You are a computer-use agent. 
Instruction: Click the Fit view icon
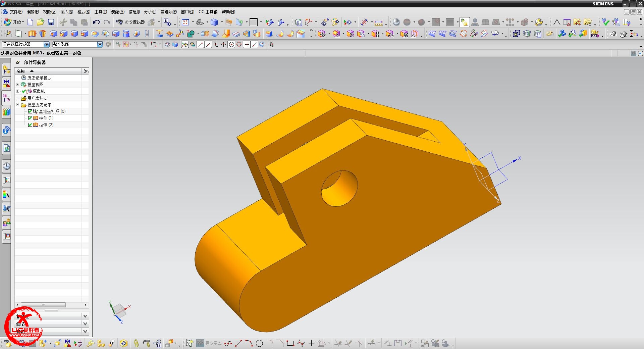click(185, 22)
